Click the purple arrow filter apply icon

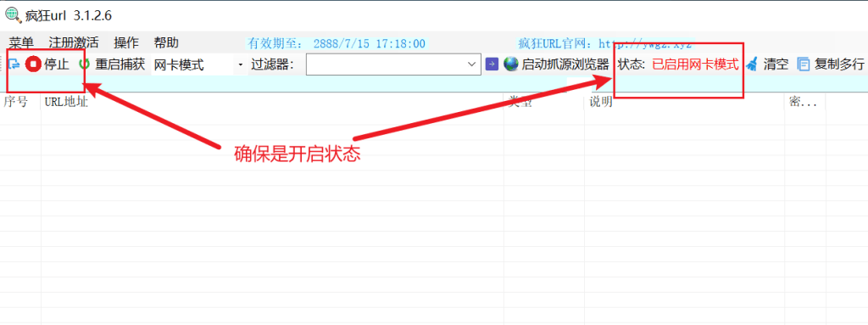coord(492,64)
